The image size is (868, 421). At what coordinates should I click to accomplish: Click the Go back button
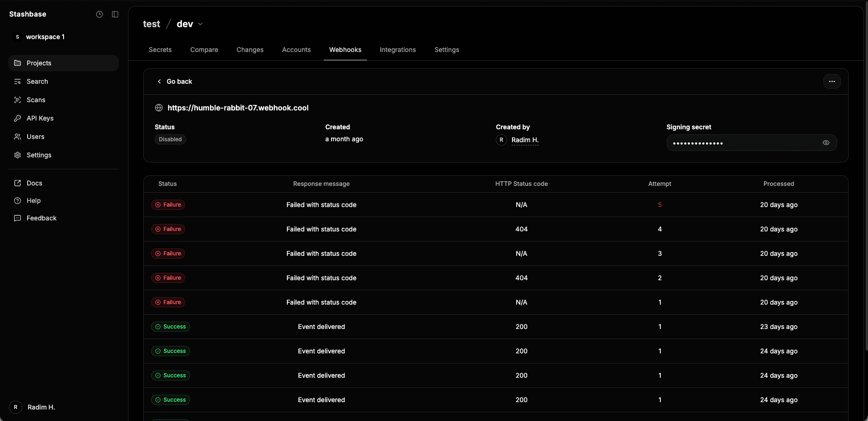(175, 81)
